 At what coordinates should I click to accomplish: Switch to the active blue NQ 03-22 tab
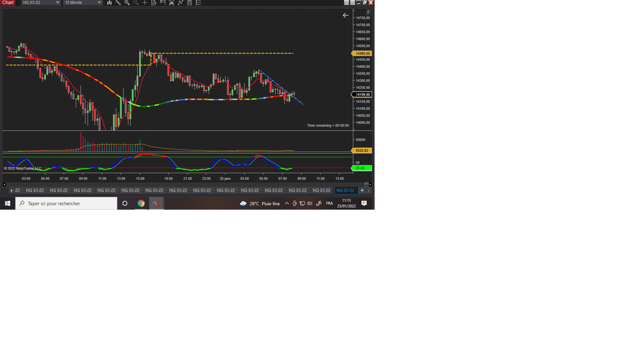[x=345, y=190]
